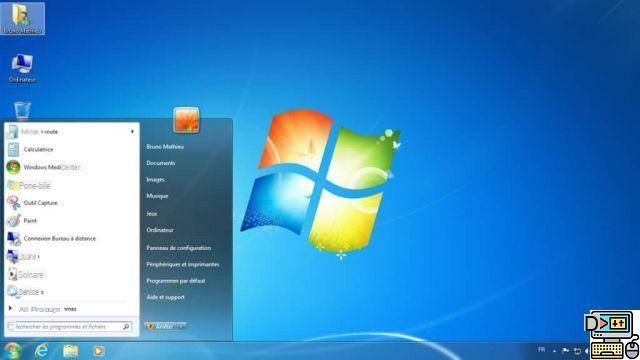
Task: Open Périphériques et imprimantes
Action: pos(182,264)
